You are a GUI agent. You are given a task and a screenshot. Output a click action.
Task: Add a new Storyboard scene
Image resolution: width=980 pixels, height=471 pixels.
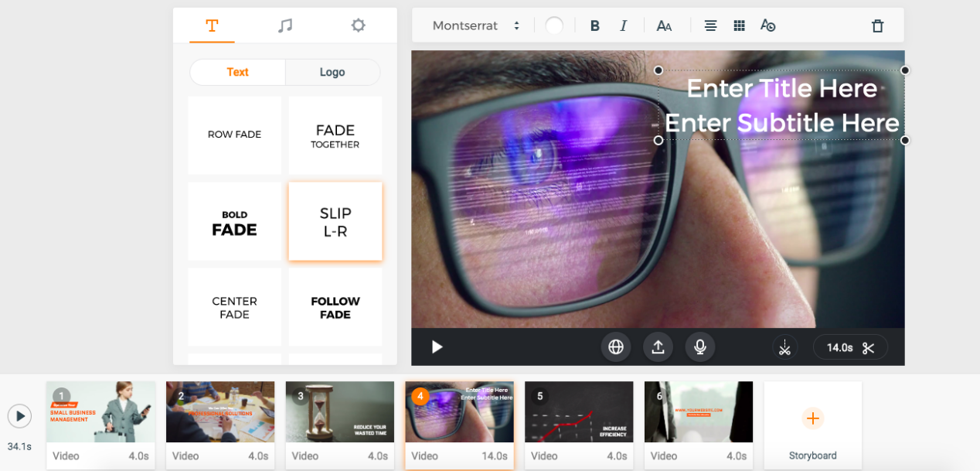coord(813,425)
